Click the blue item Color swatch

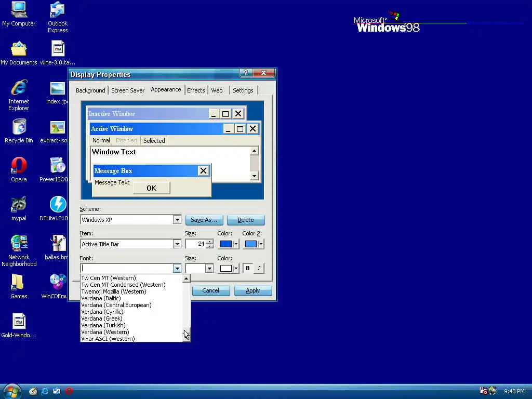[226, 244]
